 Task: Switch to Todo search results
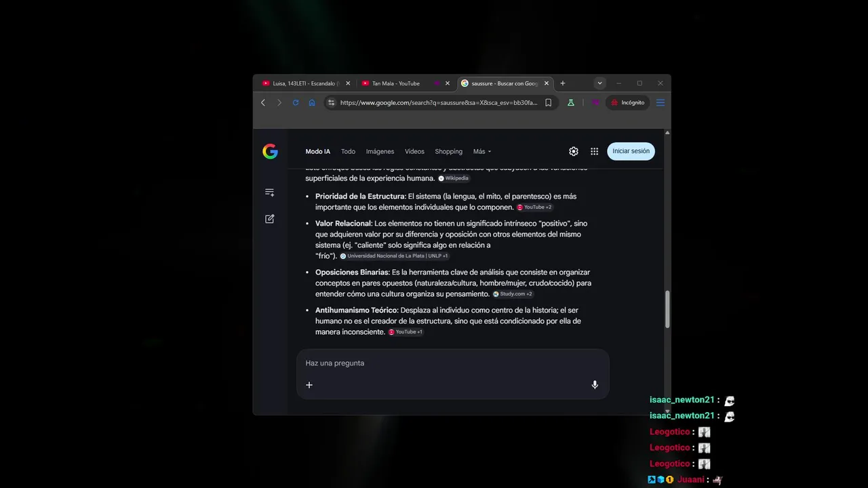(x=348, y=152)
